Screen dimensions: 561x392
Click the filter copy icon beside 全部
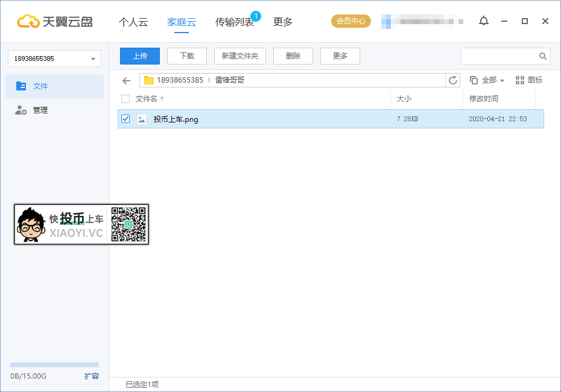[x=473, y=79]
